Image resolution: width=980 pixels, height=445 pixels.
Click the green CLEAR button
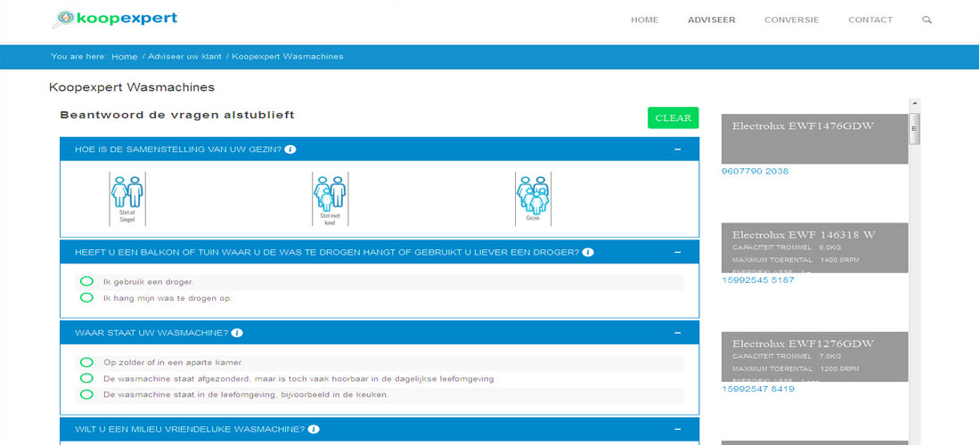674,118
